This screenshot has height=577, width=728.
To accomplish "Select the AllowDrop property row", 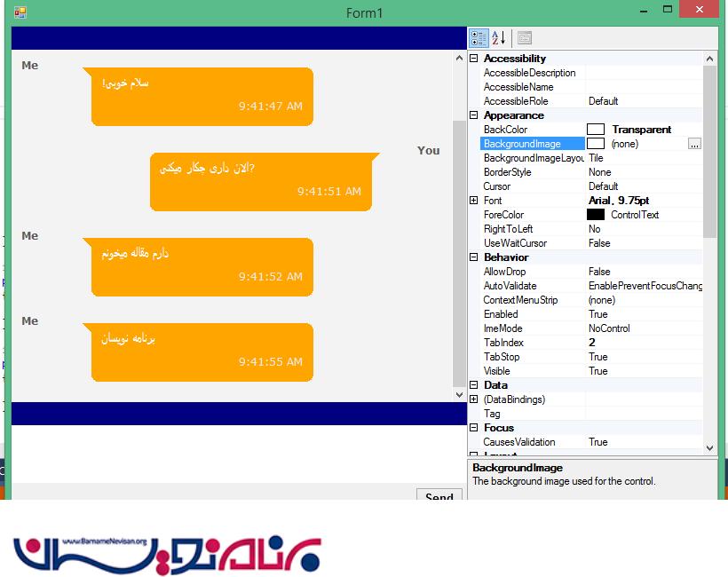I will (x=533, y=272).
